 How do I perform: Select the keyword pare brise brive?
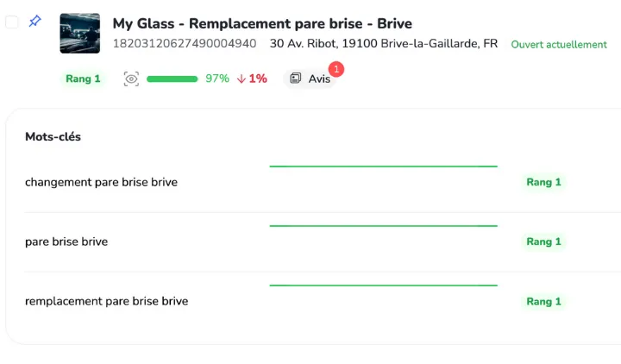[x=66, y=242]
